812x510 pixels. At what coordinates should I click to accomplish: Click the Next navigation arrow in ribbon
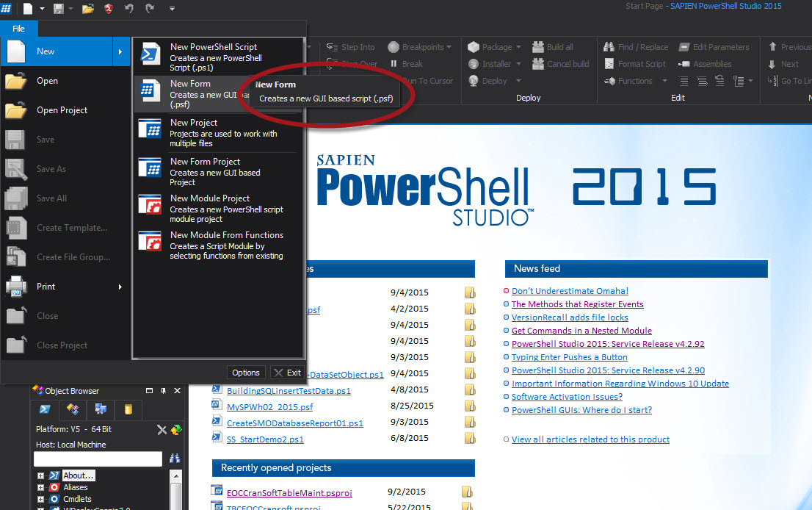pos(783,64)
